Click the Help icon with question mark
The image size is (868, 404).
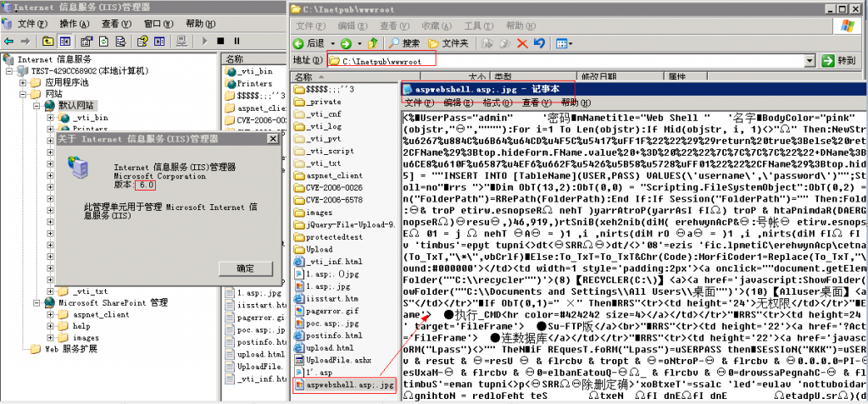coord(142,41)
